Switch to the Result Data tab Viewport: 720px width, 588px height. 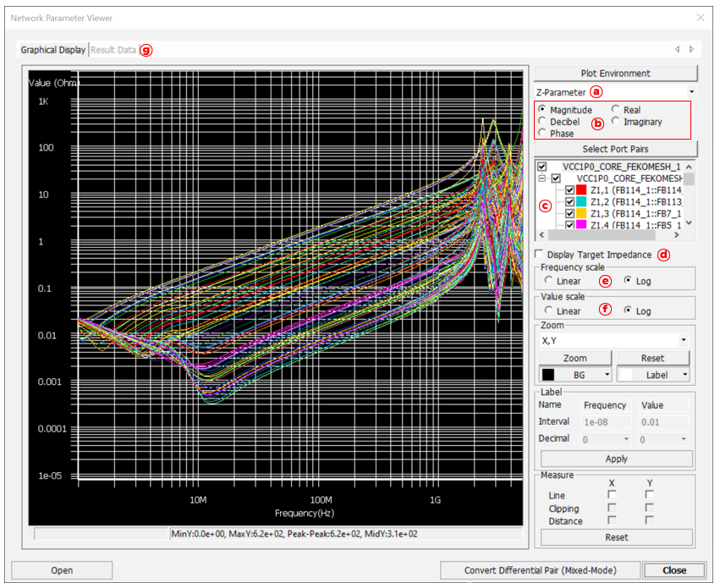coord(113,50)
